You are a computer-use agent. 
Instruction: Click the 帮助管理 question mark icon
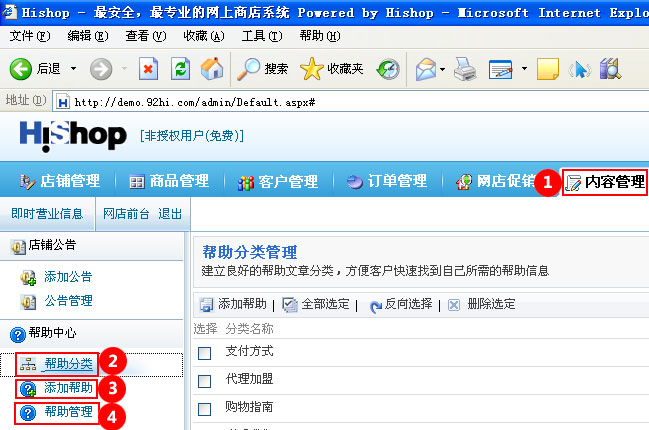28,413
